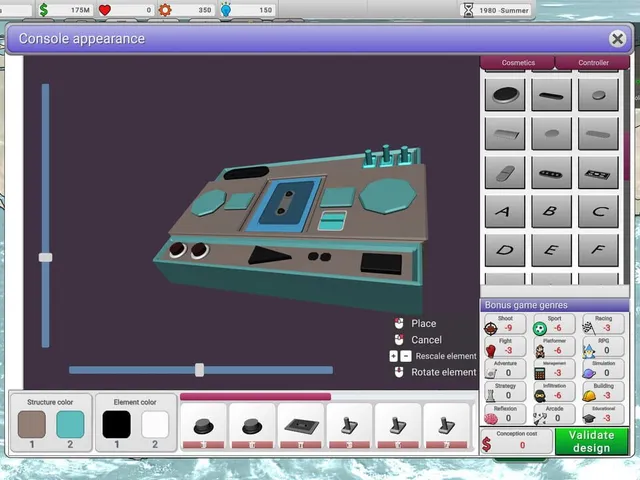Select the letter B cosmetic element

tap(551, 211)
